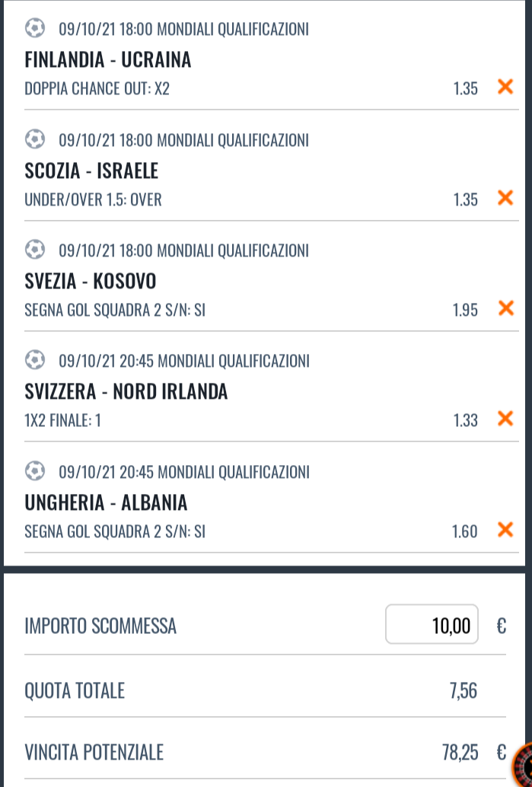Open the Svizzera - Nord Irlanda match

[126, 391]
